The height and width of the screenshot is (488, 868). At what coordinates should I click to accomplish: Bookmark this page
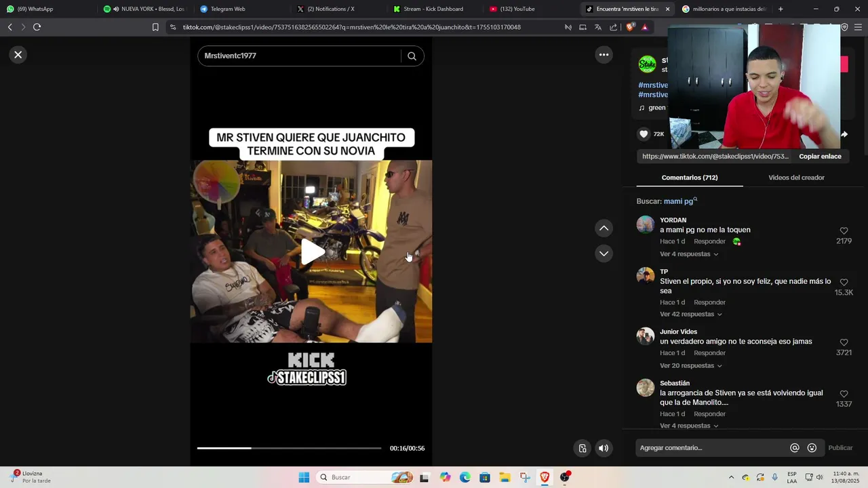tap(155, 27)
